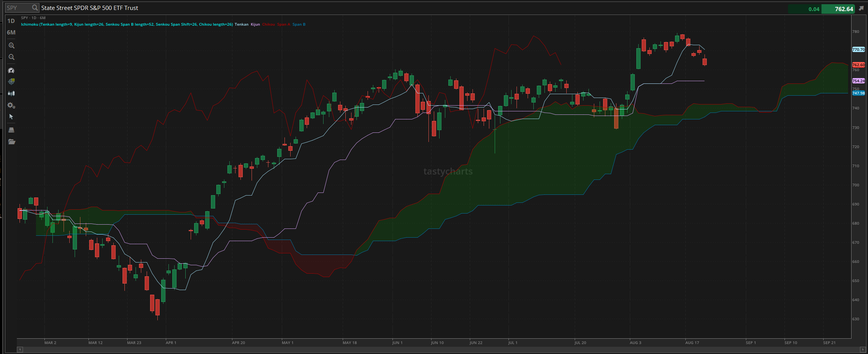Click the 754.24 Kijun price tag

(858, 81)
